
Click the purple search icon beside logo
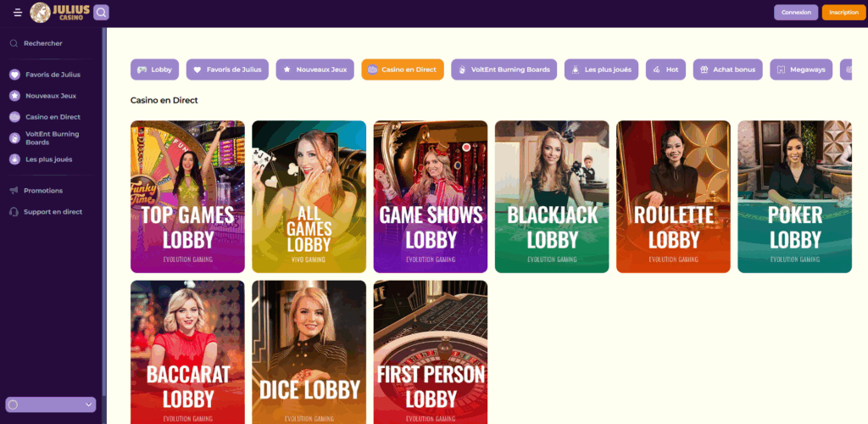click(102, 12)
